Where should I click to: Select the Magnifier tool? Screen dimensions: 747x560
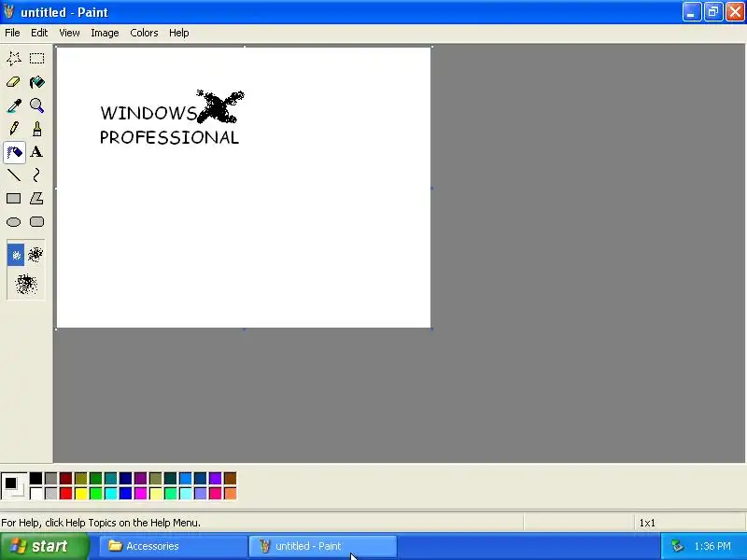[36, 105]
